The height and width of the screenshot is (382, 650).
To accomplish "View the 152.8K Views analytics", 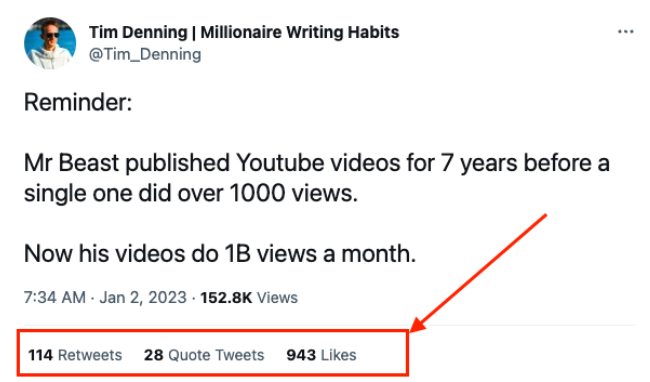I will click(x=249, y=297).
